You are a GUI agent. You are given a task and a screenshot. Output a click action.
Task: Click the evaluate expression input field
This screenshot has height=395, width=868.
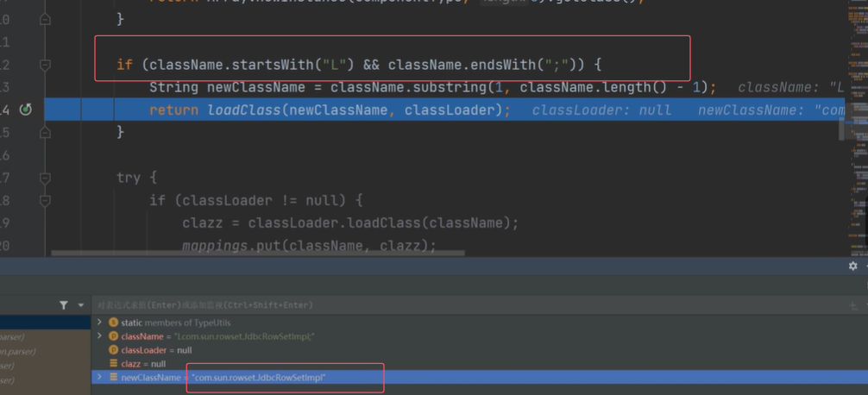point(431,304)
